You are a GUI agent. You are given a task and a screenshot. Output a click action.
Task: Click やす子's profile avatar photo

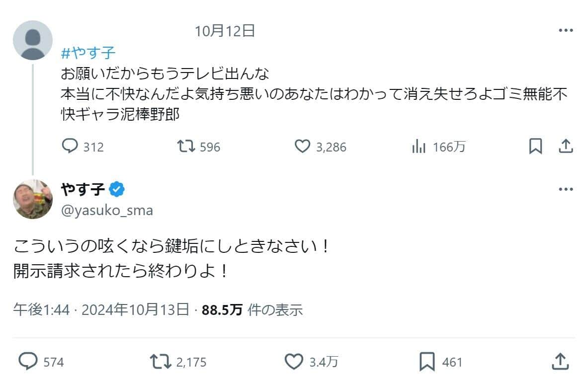(32, 199)
